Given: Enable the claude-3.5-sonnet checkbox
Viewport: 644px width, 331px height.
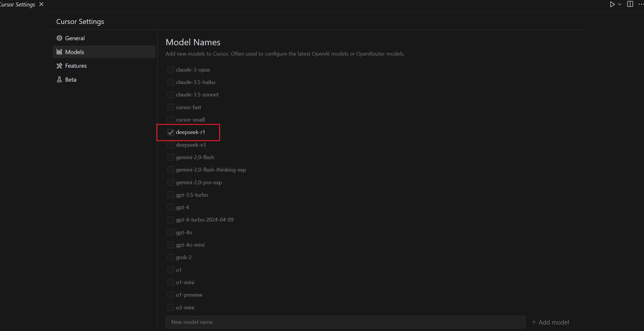Looking at the screenshot, I should tap(171, 95).
